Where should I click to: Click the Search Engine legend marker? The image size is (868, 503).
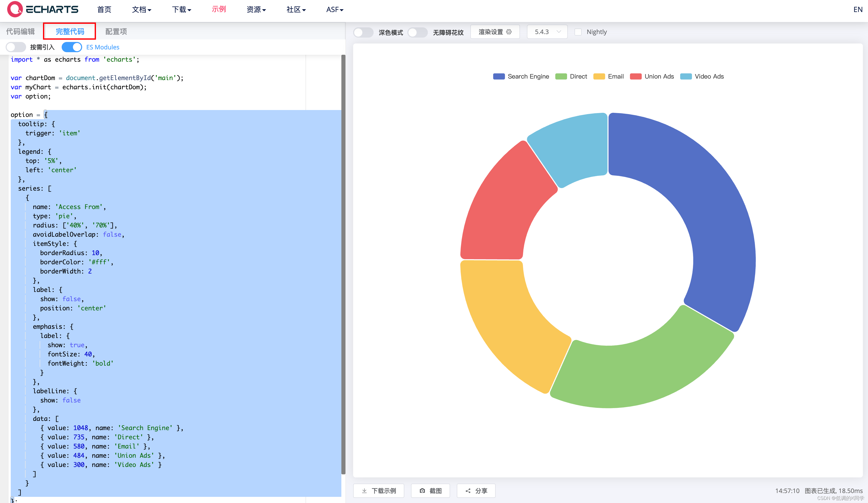pos(498,76)
